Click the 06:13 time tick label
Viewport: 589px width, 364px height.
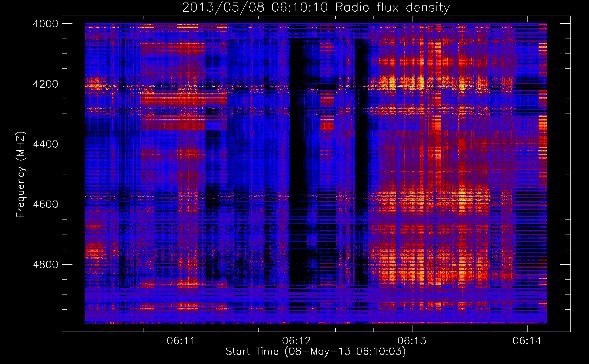pyautogui.click(x=412, y=341)
